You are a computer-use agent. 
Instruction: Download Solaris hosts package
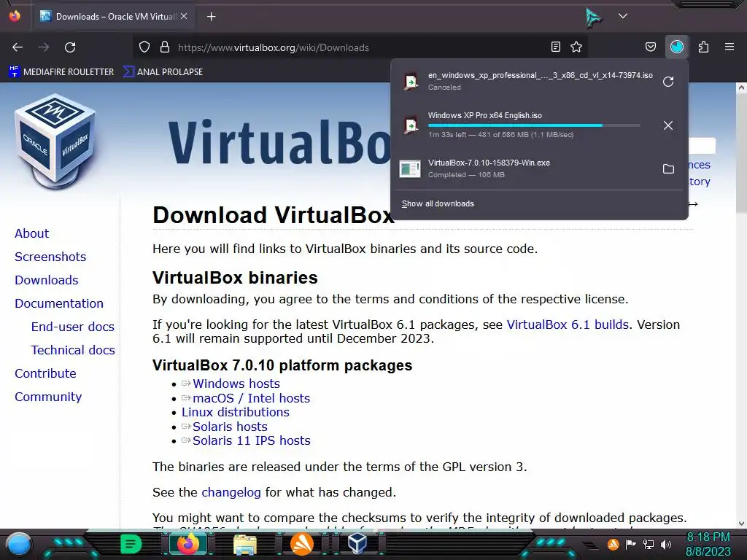click(x=230, y=427)
